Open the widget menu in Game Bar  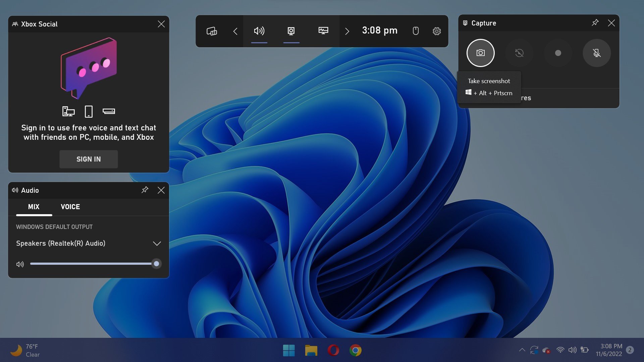(x=212, y=31)
